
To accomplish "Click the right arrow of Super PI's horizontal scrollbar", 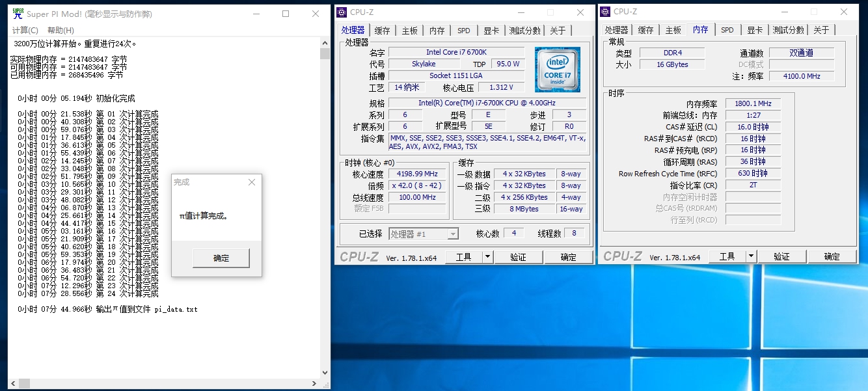I will tap(316, 383).
